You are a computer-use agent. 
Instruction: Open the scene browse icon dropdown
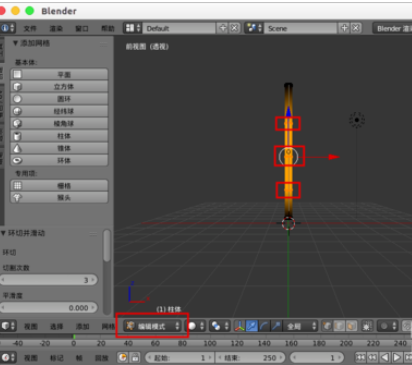tap(255, 28)
